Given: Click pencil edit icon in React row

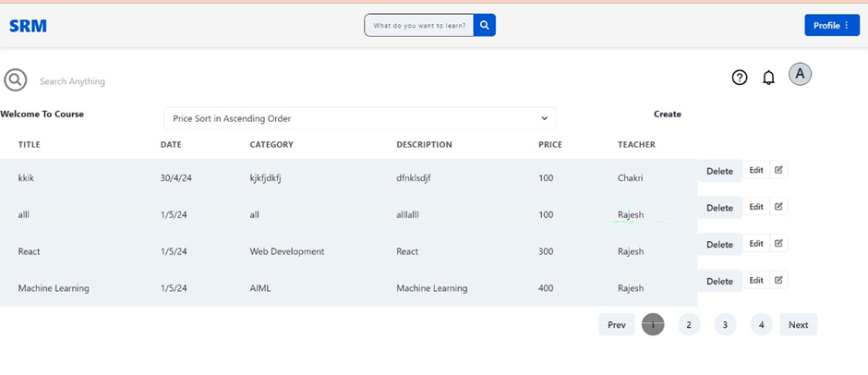Looking at the screenshot, I should point(778,243).
